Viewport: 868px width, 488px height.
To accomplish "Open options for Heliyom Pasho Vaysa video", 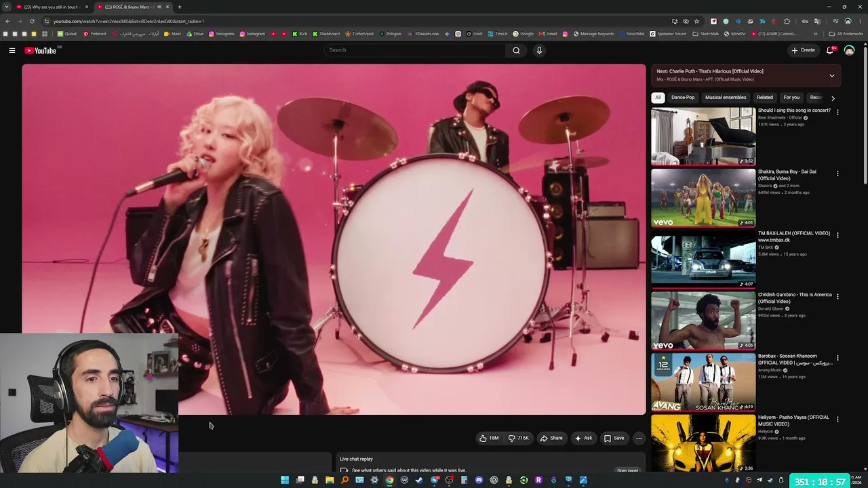I will [x=837, y=419].
